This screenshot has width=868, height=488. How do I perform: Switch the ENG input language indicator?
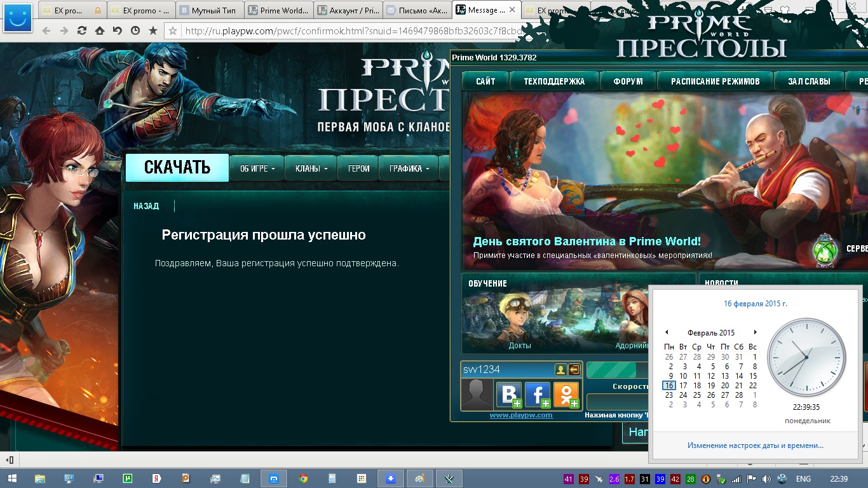(x=803, y=478)
